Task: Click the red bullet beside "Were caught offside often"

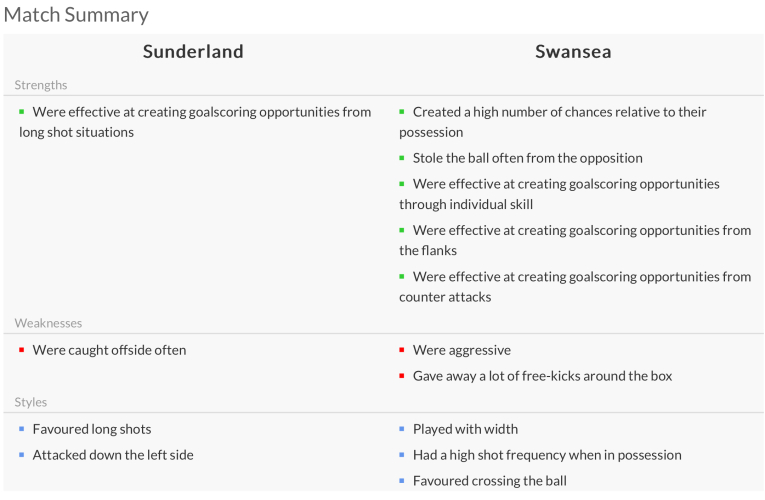Action: 22,350
